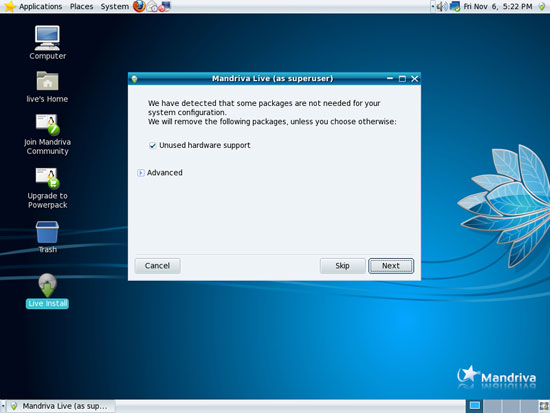Screen dimensions: 550x413
Task: Open the dialog window menu icon
Action: pyautogui.click(x=134, y=79)
